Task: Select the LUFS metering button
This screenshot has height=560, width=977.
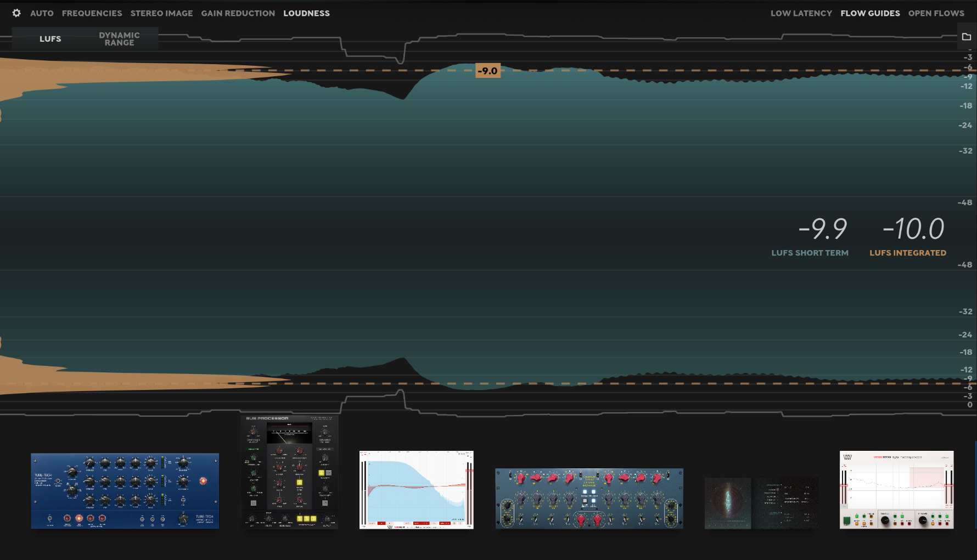Action: (x=50, y=38)
